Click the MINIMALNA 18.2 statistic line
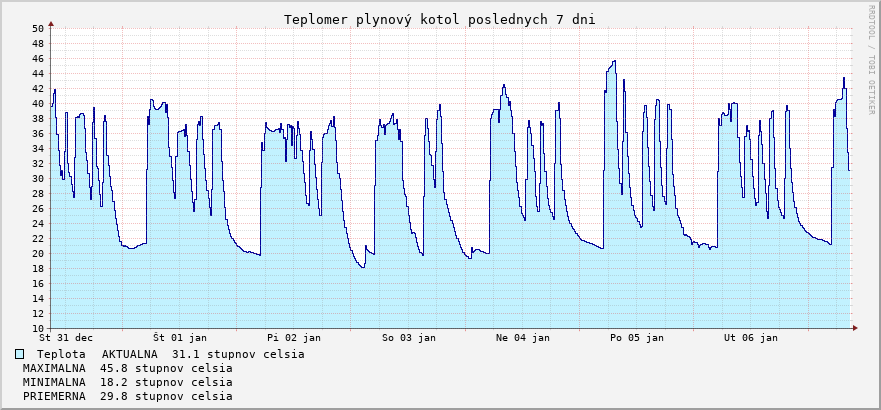 pyautogui.click(x=127, y=382)
